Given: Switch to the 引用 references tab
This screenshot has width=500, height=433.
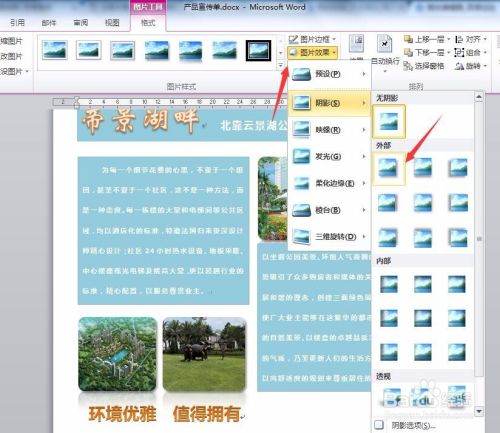Looking at the screenshot, I should click(17, 23).
